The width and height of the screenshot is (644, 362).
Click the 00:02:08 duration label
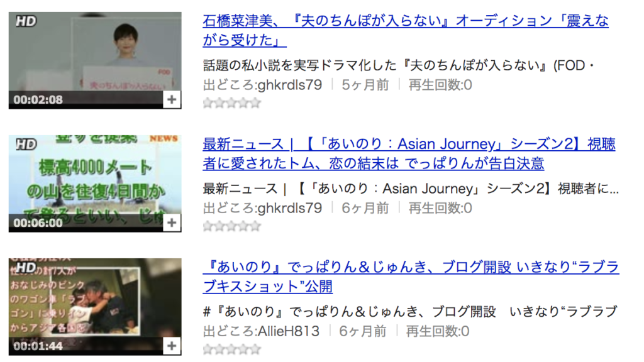(38, 100)
